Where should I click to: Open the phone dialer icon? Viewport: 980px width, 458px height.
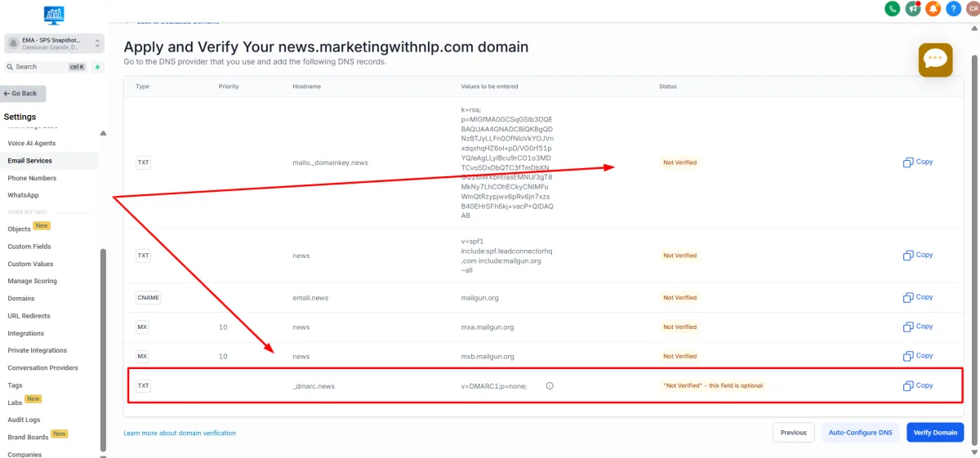pos(893,9)
